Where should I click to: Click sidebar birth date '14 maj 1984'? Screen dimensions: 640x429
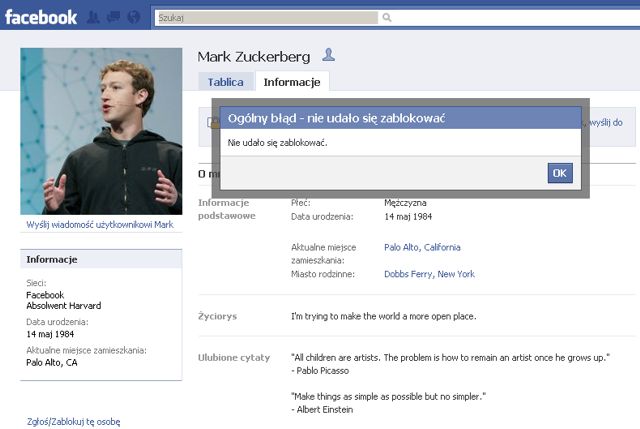coord(50,334)
